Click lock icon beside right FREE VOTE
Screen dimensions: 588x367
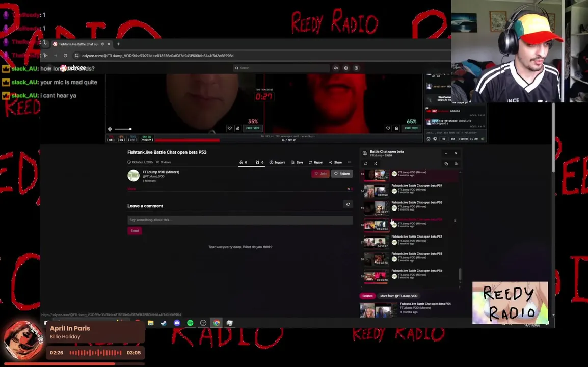(x=396, y=128)
